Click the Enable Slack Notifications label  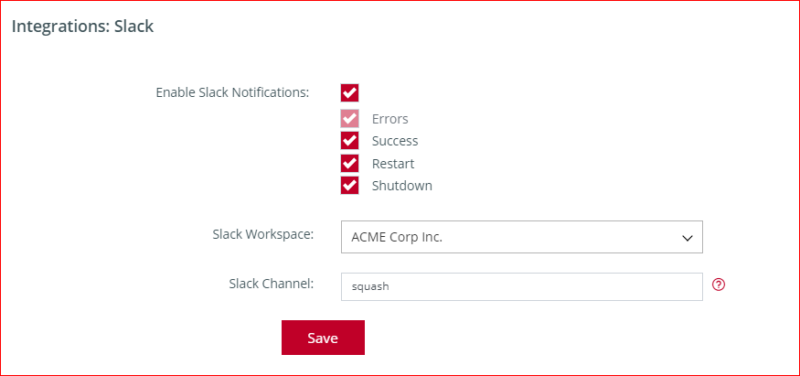click(x=233, y=93)
